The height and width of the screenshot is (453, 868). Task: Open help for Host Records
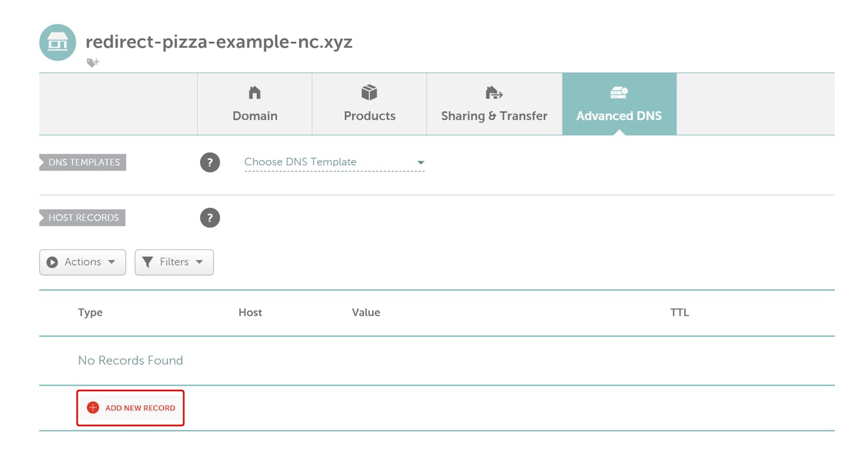click(210, 218)
